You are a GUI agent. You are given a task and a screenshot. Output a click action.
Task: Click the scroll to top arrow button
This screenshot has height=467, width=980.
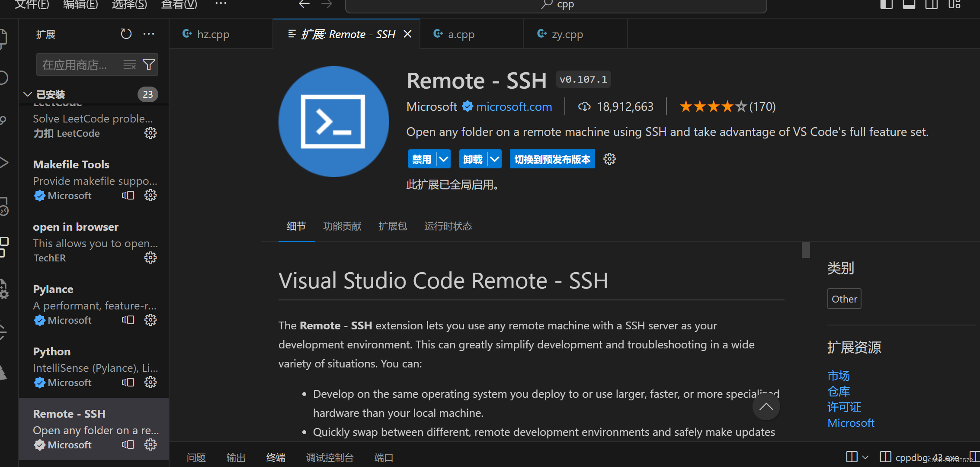point(766,406)
